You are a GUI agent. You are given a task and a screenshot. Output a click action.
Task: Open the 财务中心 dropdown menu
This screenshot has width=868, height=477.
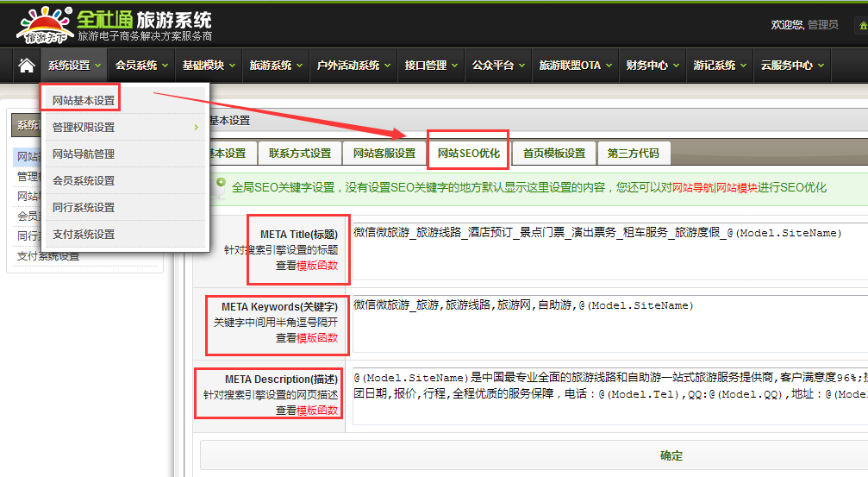click(x=652, y=66)
